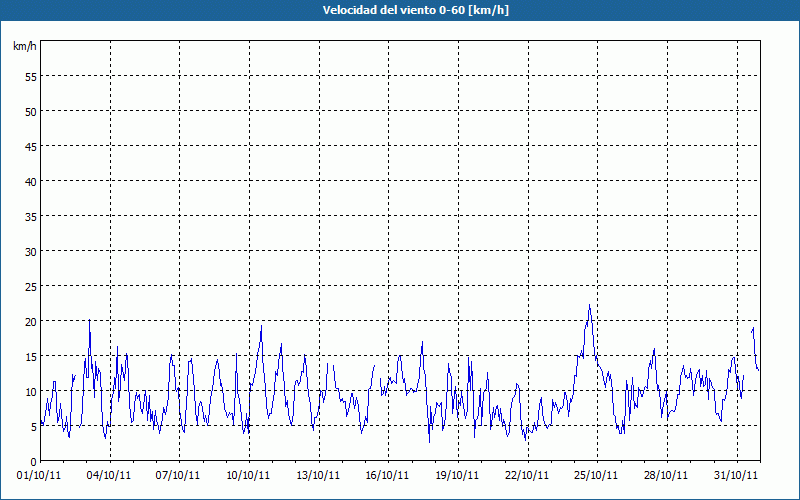Viewport: 800px width, 500px height.
Task: Click the 'km/h' axis unit label
Action: pos(24,46)
